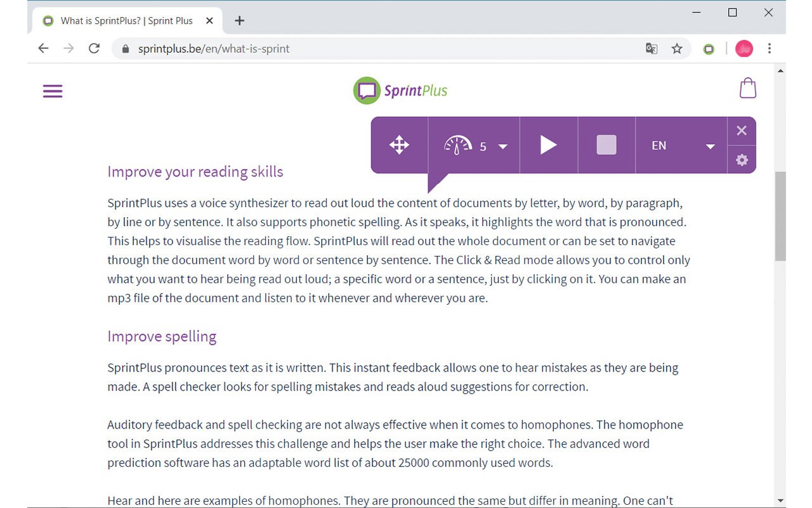Click the EN language label

(x=659, y=145)
